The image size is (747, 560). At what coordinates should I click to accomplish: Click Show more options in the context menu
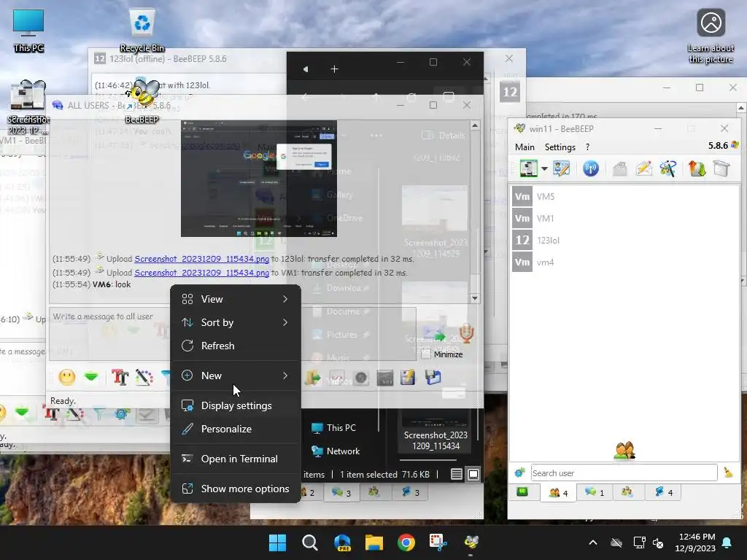[236, 489]
